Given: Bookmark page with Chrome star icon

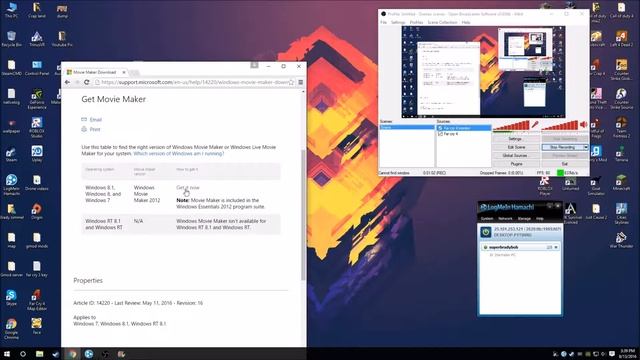Looking at the screenshot, I should [x=291, y=82].
